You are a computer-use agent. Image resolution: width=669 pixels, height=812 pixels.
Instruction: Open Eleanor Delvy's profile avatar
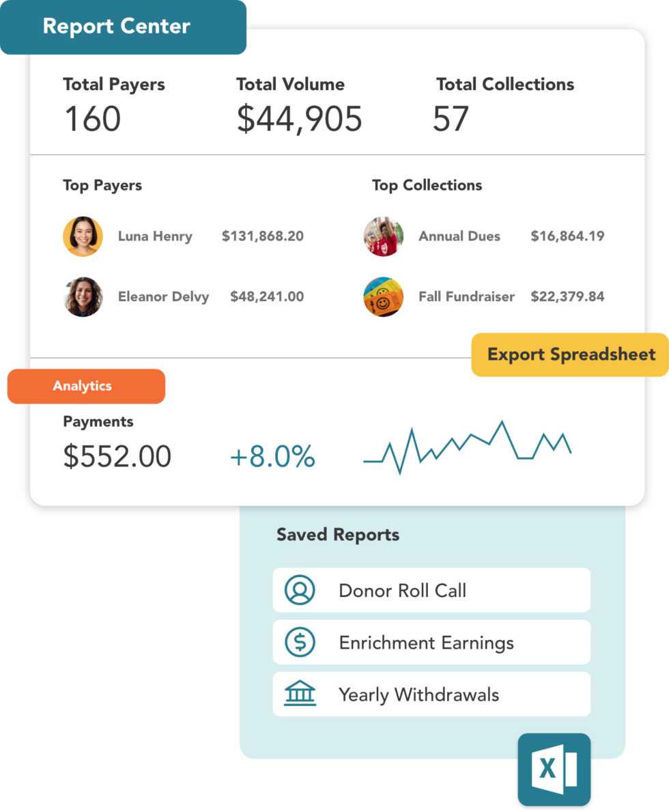pos(83,296)
